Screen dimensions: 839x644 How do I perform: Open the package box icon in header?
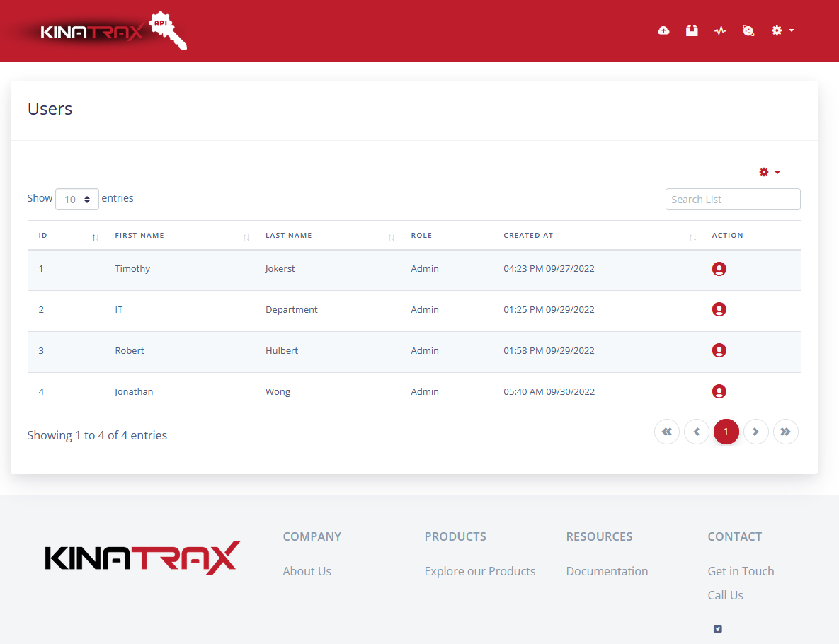coord(692,30)
